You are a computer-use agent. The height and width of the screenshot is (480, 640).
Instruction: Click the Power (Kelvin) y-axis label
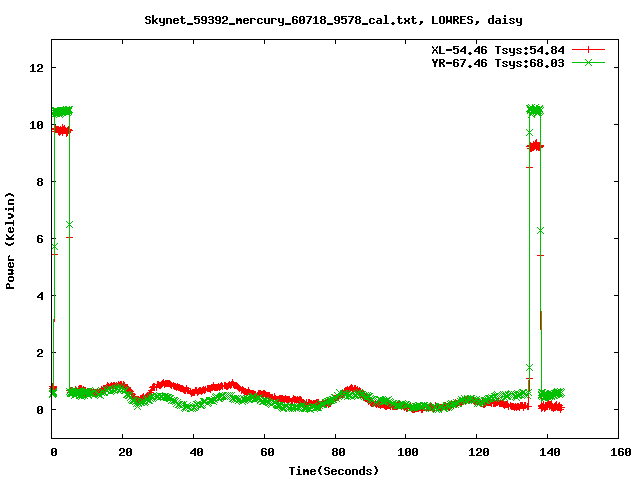coord(10,241)
